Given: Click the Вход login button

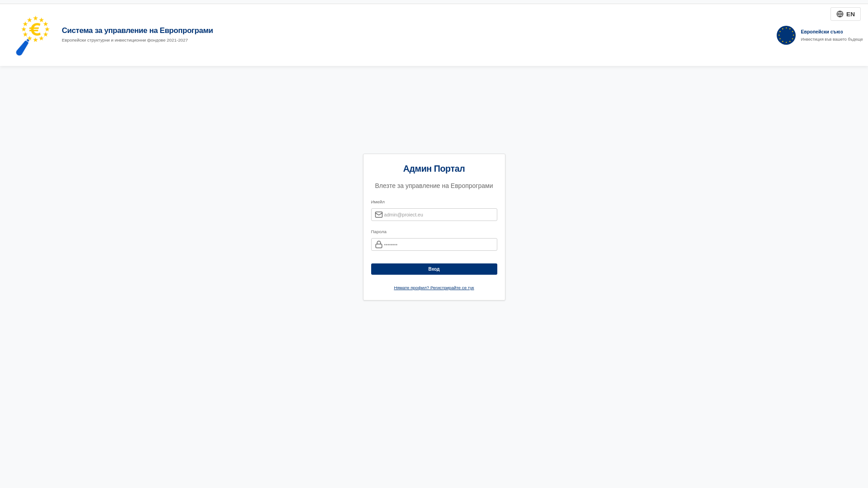Looking at the screenshot, I should coord(434,269).
